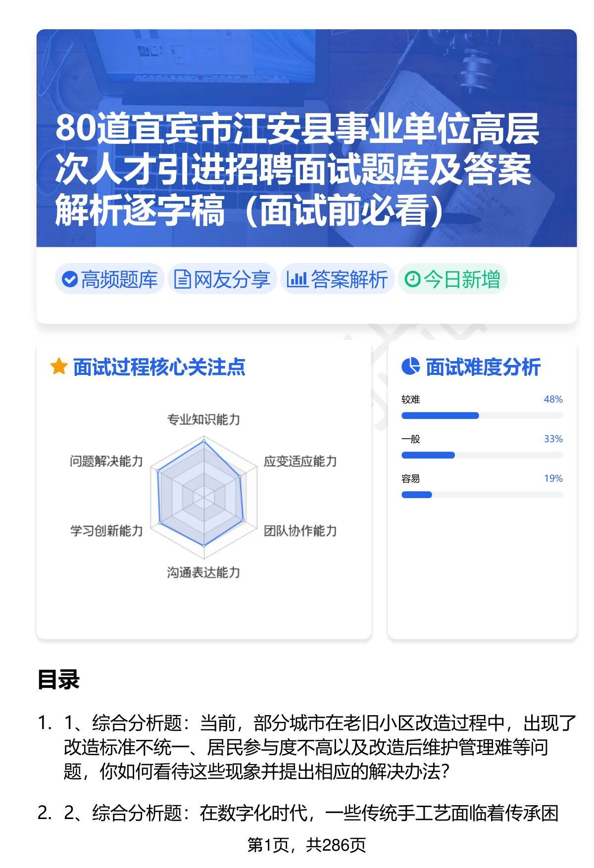Screen dimensions: 594x868
Task: Click the pie chart icon beside 面试难度分析
Action: coord(410,367)
